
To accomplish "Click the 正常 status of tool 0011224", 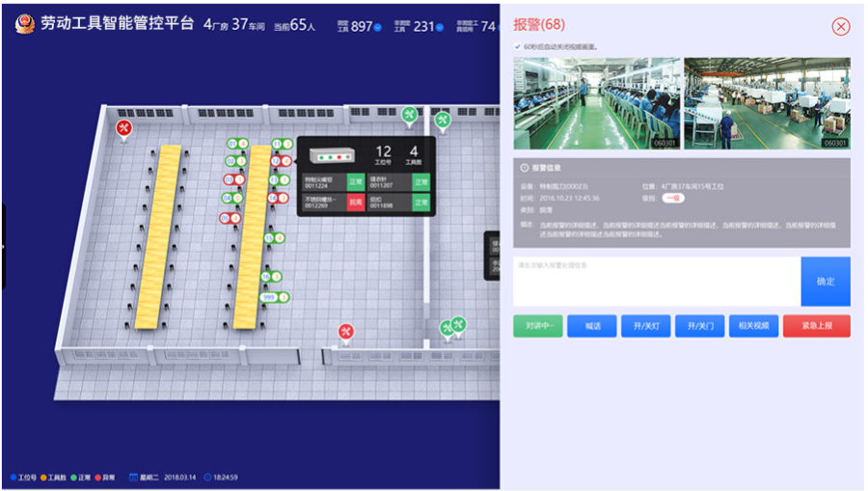I will [355, 182].
